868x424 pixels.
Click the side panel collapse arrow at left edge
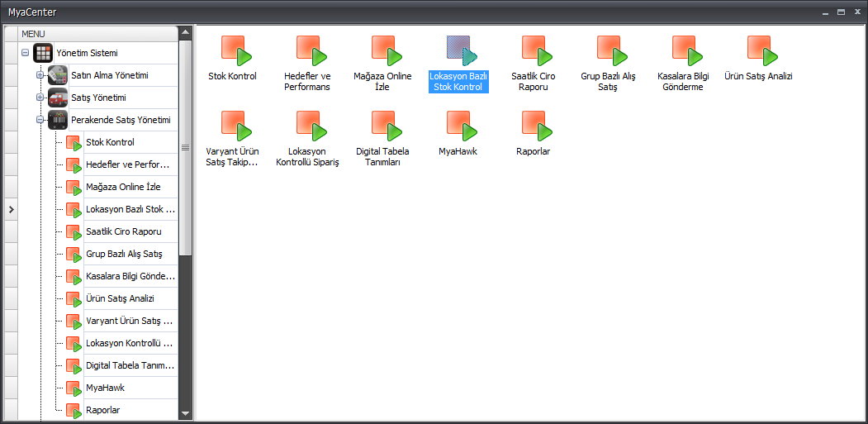[x=11, y=209]
